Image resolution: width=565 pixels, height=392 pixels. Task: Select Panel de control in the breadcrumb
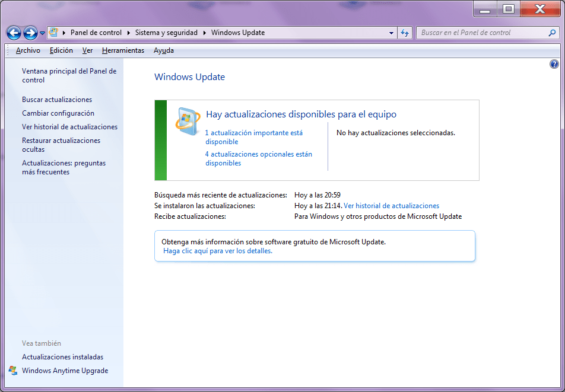pos(96,33)
